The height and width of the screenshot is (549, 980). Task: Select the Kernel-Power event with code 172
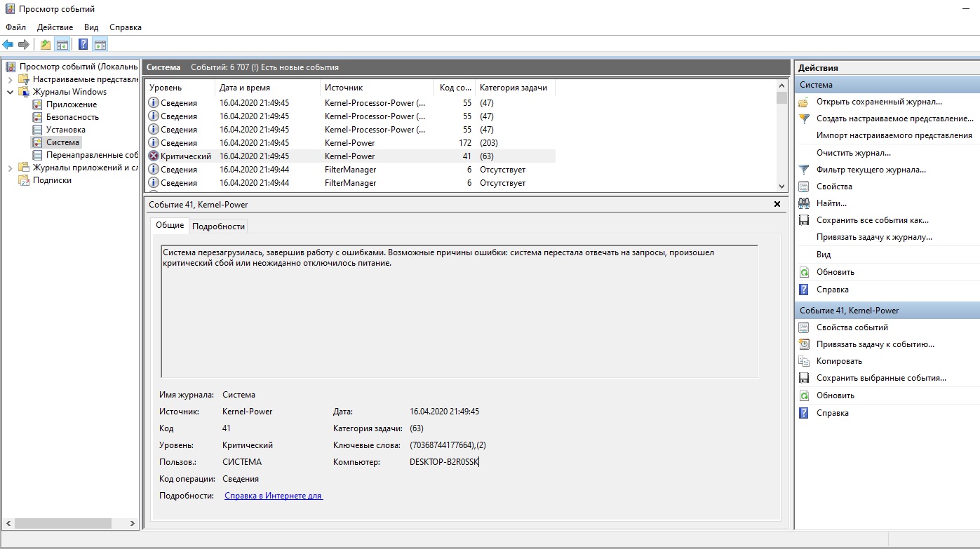tap(351, 143)
